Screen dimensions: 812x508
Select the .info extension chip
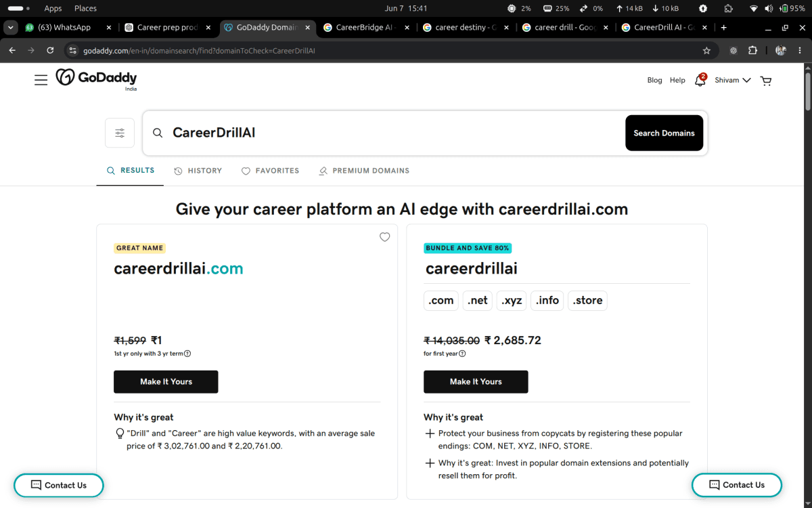click(547, 301)
